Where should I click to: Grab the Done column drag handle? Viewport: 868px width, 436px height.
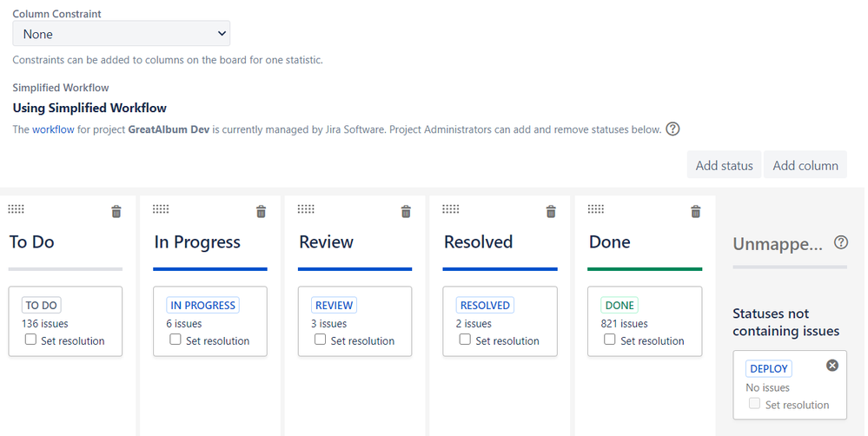tap(596, 208)
